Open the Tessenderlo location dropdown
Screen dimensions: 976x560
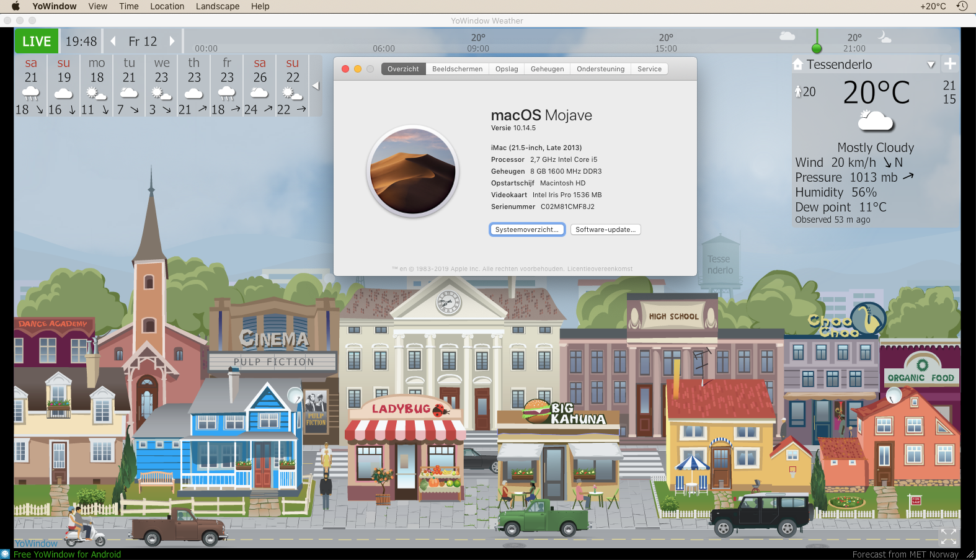pos(931,64)
